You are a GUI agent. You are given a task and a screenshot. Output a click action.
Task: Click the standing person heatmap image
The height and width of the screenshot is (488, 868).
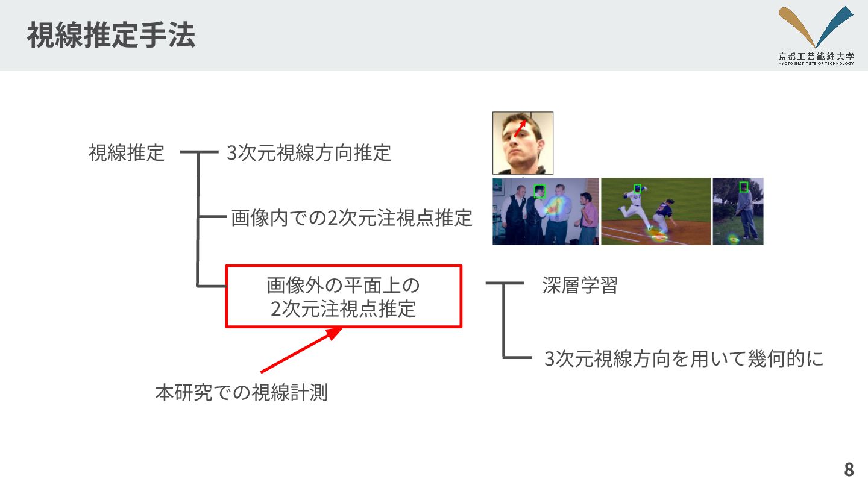click(x=738, y=211)
